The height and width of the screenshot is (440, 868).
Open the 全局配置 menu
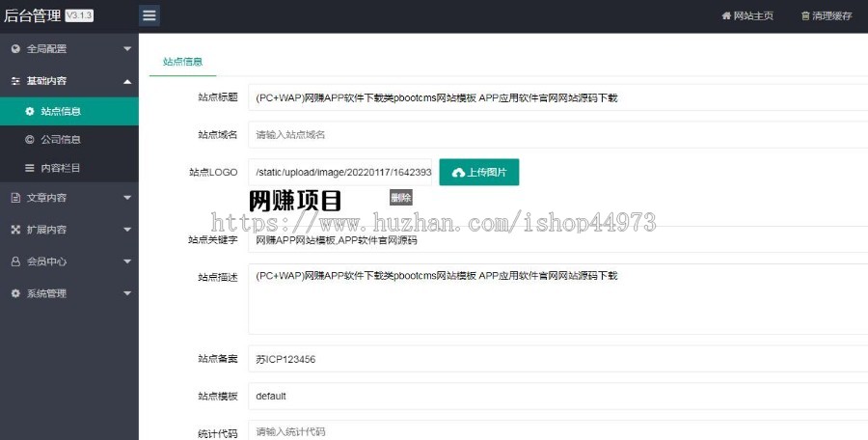[x=69, y=49]
